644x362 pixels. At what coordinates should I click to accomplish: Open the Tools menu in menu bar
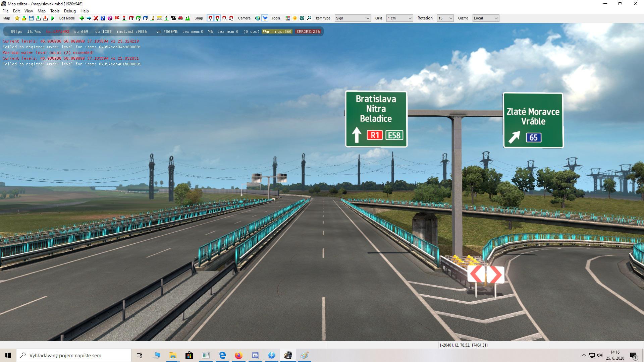55,11
